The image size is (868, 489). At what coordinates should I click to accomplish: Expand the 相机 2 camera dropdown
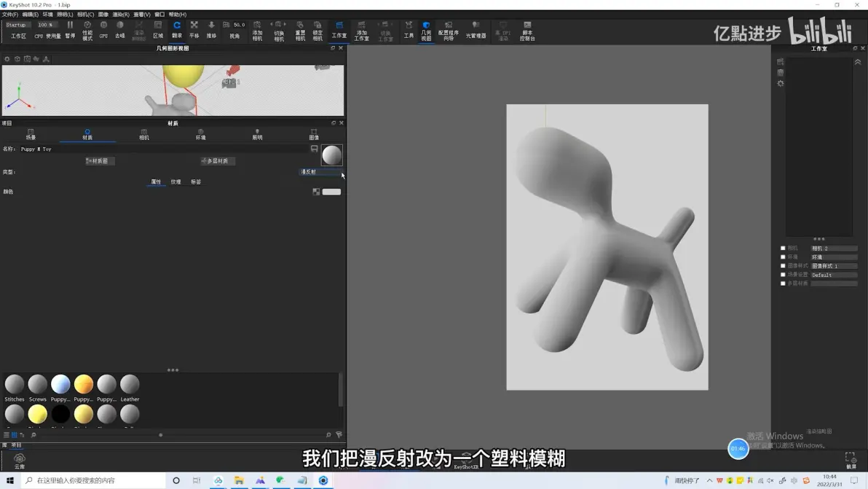tap(834, 248)
